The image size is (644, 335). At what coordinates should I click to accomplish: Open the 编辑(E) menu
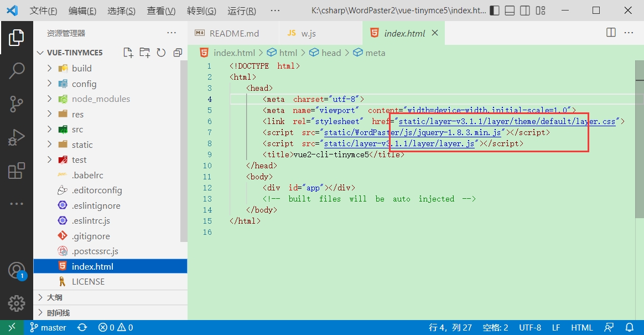[x=82, y=11]
